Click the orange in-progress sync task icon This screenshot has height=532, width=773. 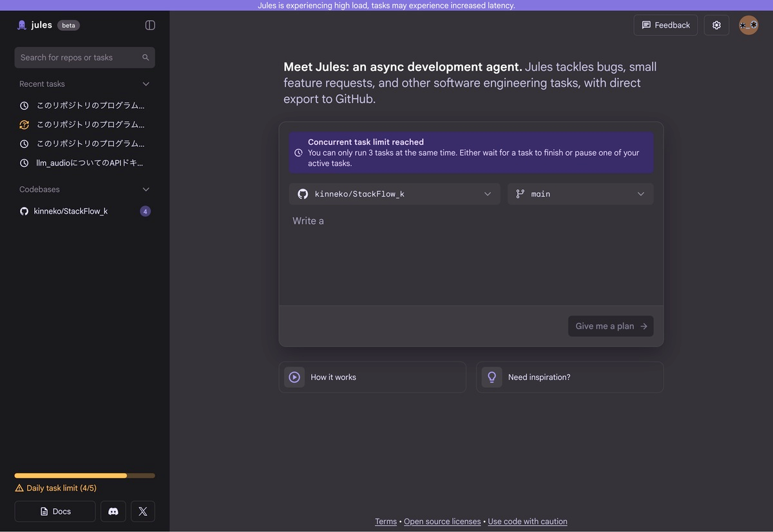pyautogui.click(x=24, y=125)
